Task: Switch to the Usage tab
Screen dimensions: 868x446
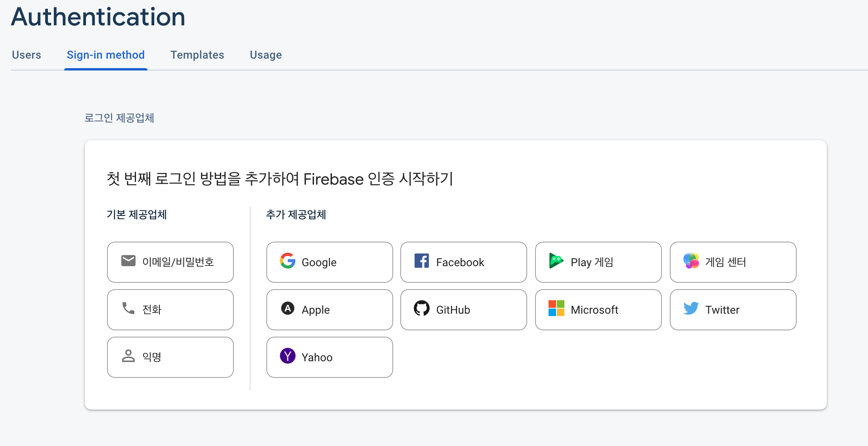Action: tap(266, 55)
